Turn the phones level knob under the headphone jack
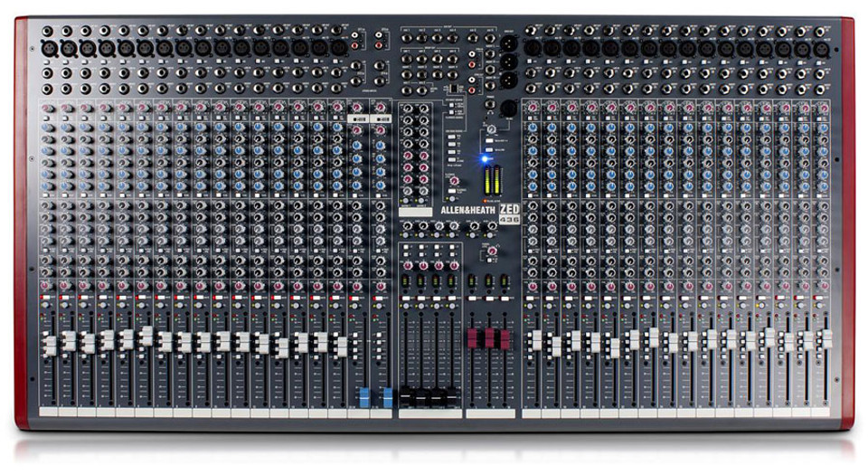The image size is (868, 475). 491,129
